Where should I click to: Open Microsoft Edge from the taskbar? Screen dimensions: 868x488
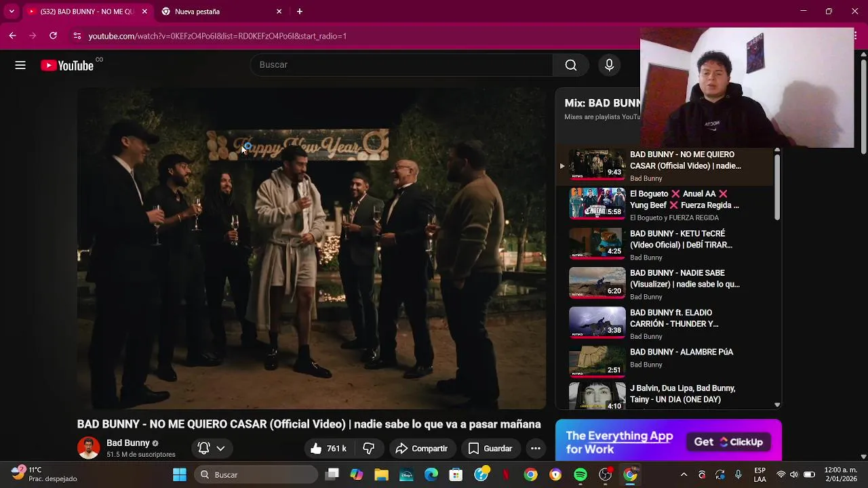[x=431, y=475]
